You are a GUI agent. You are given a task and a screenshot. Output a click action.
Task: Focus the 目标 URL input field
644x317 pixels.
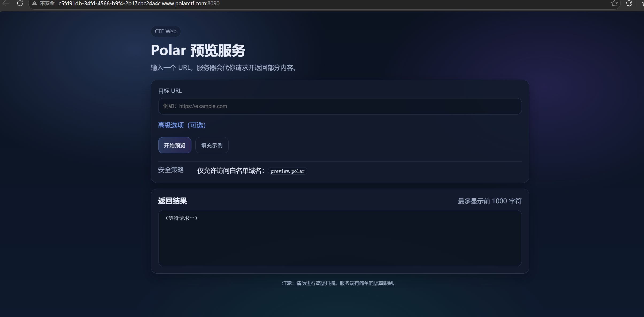340,106
